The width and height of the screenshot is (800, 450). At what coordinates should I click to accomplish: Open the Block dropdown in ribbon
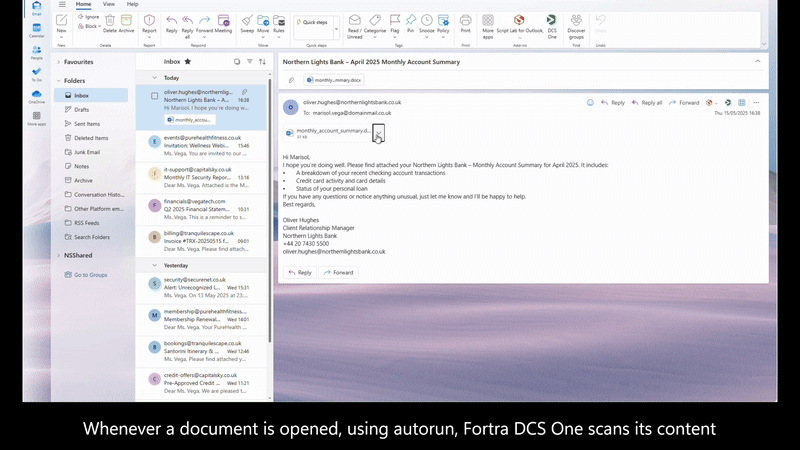[x=99, y=27]
